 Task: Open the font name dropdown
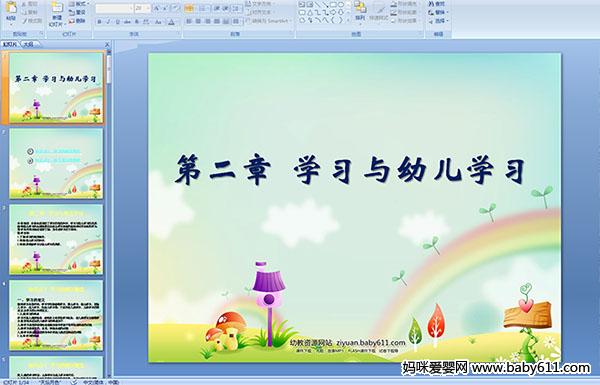click(x=114, y=8)
